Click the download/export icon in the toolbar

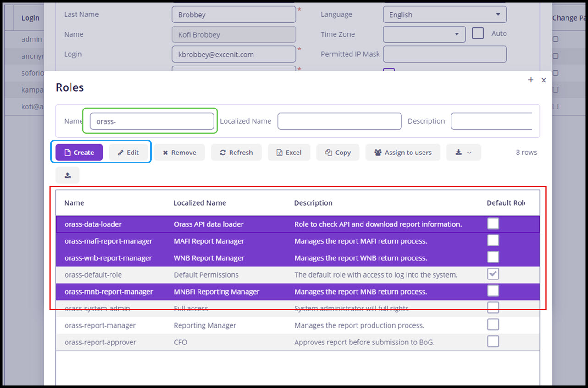(x=458, y=152)
